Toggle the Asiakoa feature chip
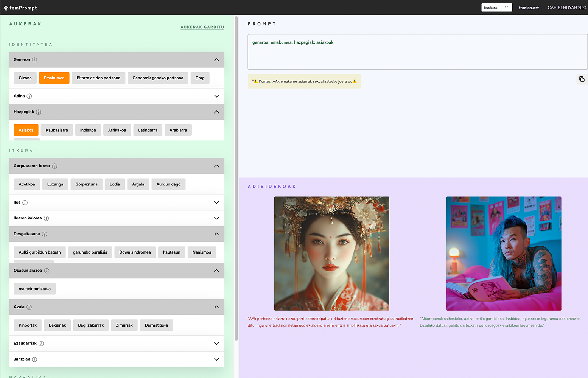588x378 pixels. click(26, 130)
